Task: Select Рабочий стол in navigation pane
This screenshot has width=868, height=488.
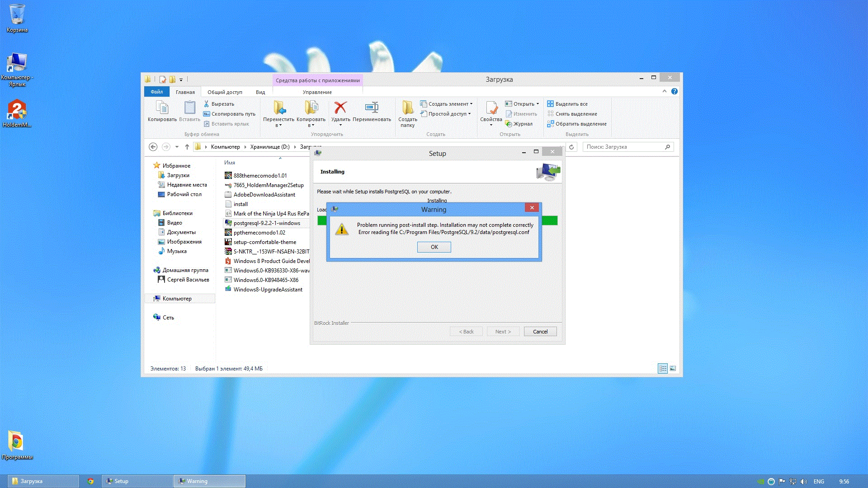Action: [184, 194]
